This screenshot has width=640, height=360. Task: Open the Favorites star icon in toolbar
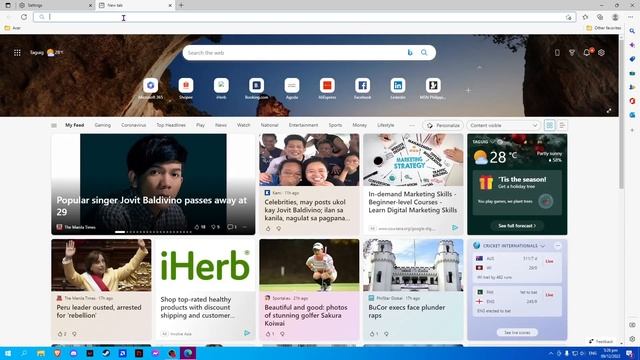(585, 17)
